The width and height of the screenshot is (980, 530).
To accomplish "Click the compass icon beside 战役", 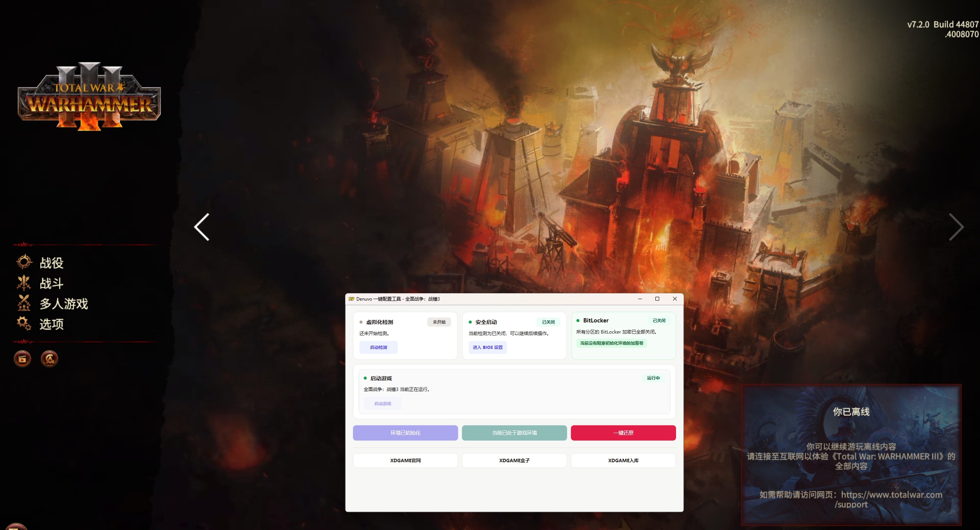I will pyautogui.click(x=24, y=262).
